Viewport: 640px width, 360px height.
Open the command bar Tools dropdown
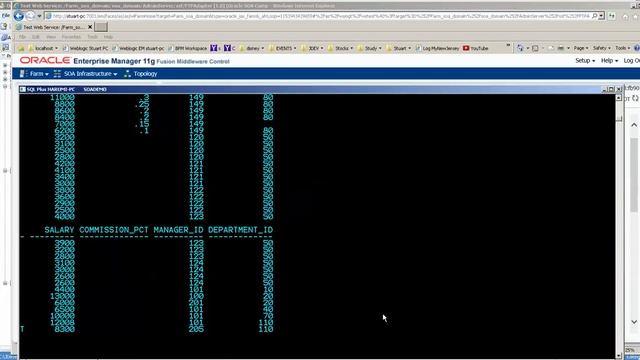[622, 48]
